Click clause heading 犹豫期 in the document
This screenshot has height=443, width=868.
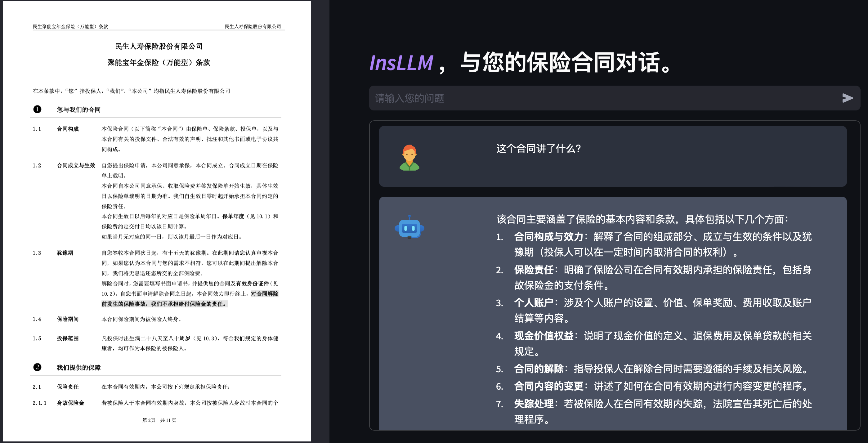pyautogui.click(x=65, y=253)
